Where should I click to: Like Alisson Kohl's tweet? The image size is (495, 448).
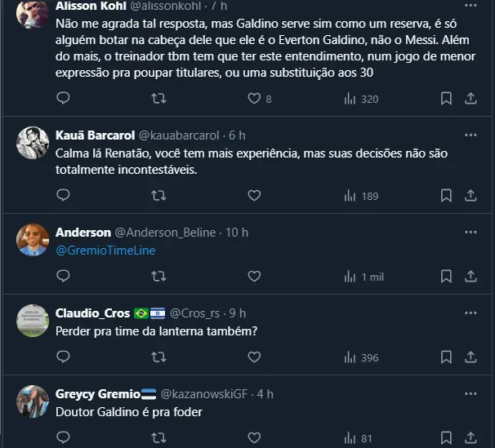(x=254, y=99)
